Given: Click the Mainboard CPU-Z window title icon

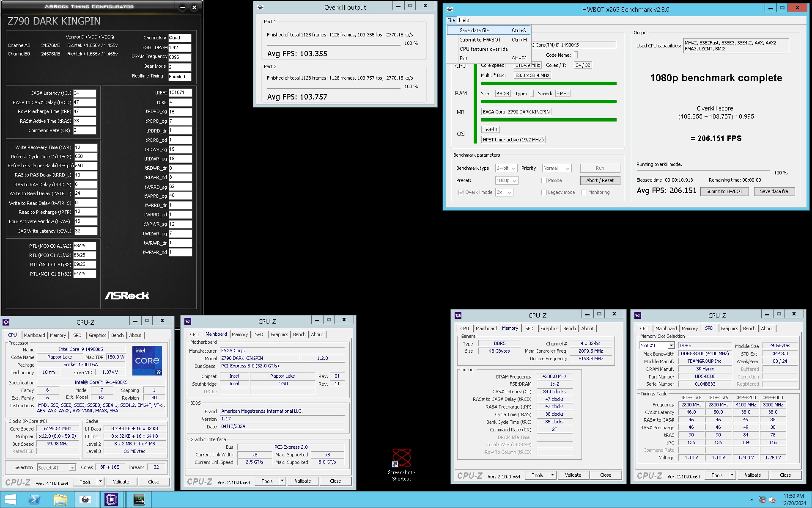Looking at the screenshot, I should click(x=188, y=321).
